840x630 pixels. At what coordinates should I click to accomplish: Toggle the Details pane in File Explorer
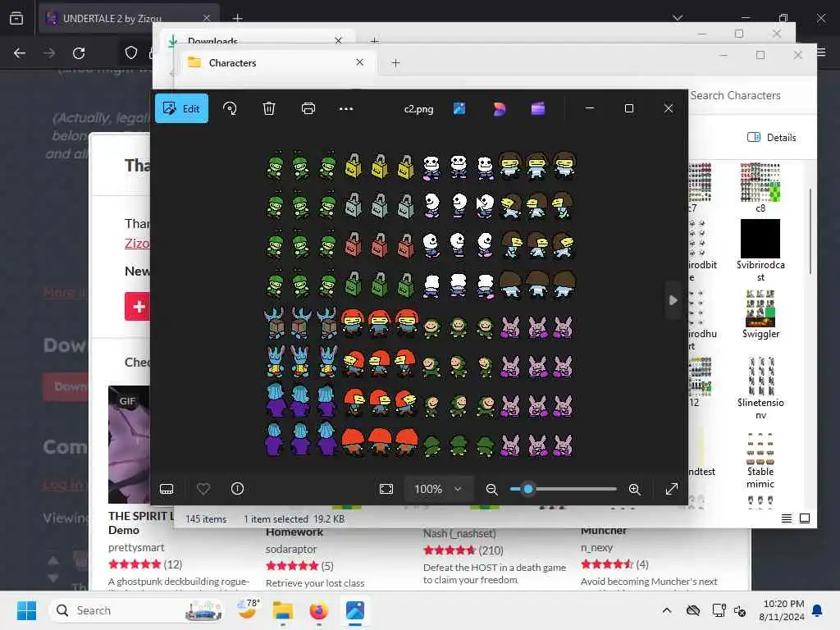(x=771, y=138)
